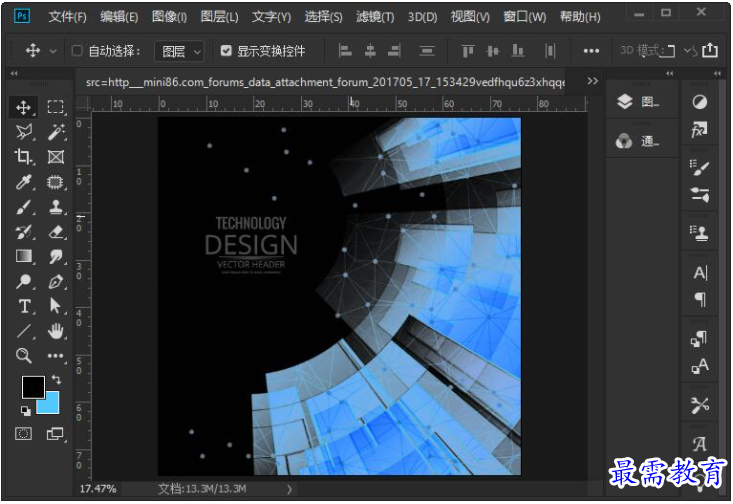The image size is (733, 504).
Task: Click the 17.47% zoom level field
Action: 98,489
